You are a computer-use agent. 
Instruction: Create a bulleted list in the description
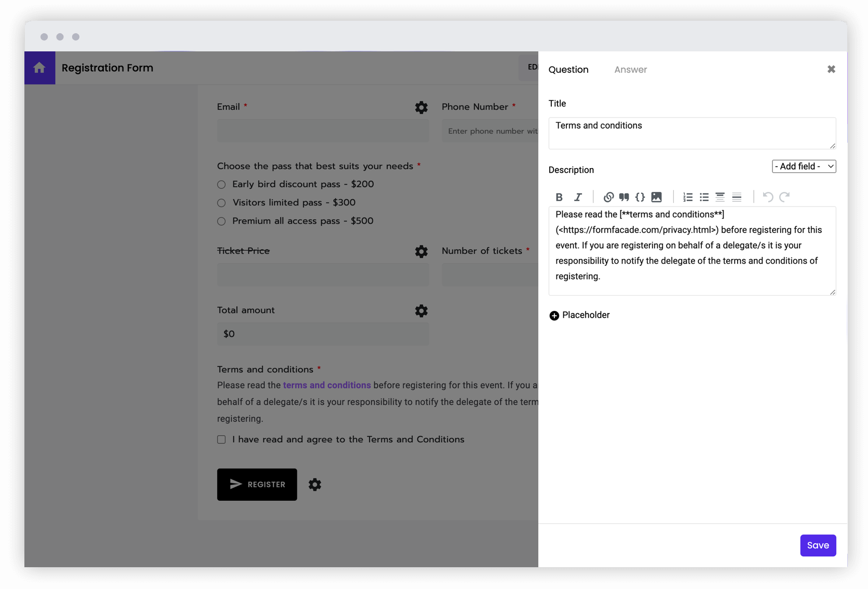point(704,197)
